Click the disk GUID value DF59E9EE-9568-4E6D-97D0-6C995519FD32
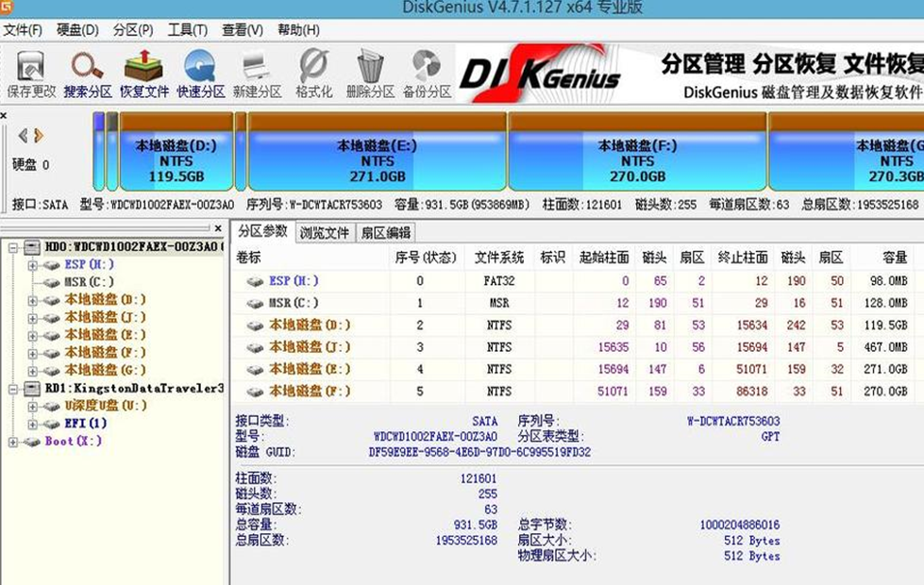This screenshot has height=585, width=924. pos(479,453)
